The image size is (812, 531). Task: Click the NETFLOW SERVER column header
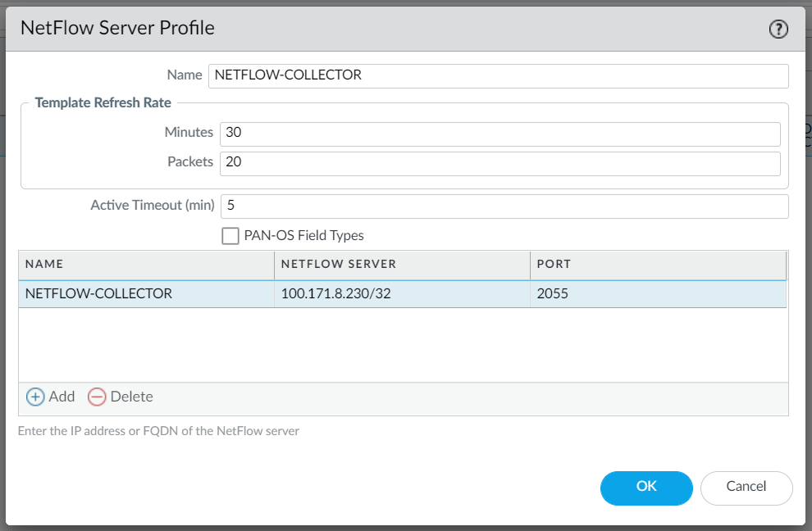(x=402, y=265)
